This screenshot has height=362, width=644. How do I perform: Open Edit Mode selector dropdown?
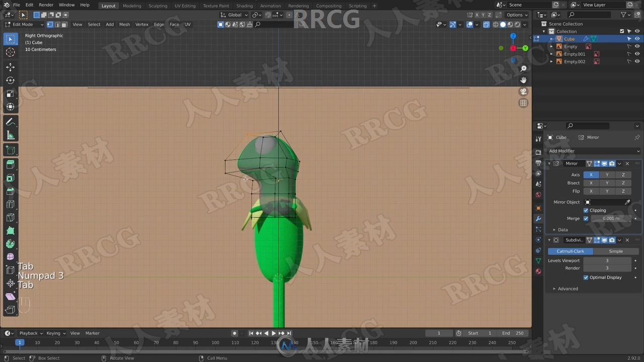(23, 24)
